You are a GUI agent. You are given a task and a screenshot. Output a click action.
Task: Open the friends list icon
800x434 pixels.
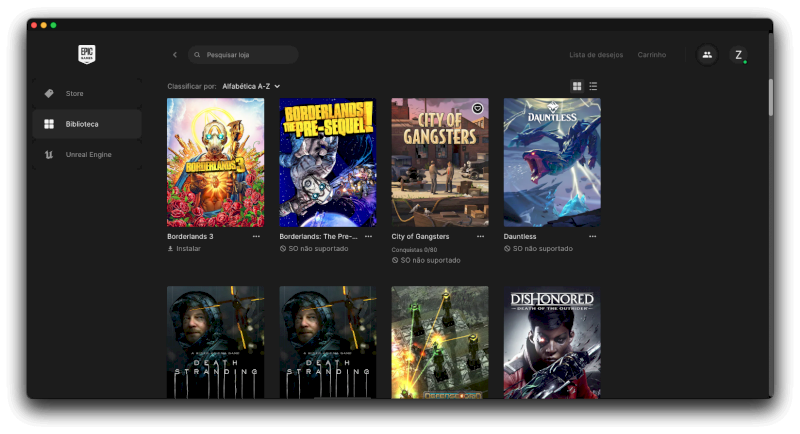[707, 55]
